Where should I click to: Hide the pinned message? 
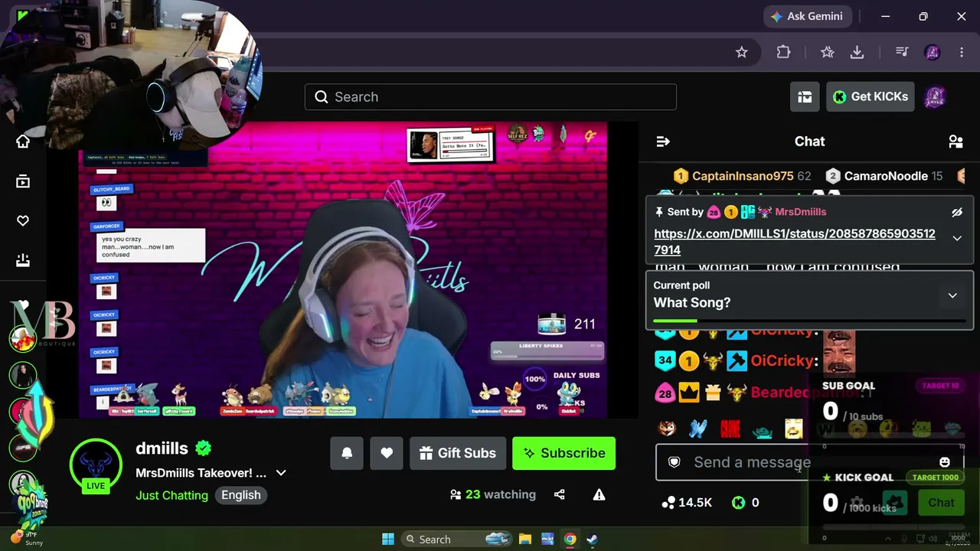point(956,212)
